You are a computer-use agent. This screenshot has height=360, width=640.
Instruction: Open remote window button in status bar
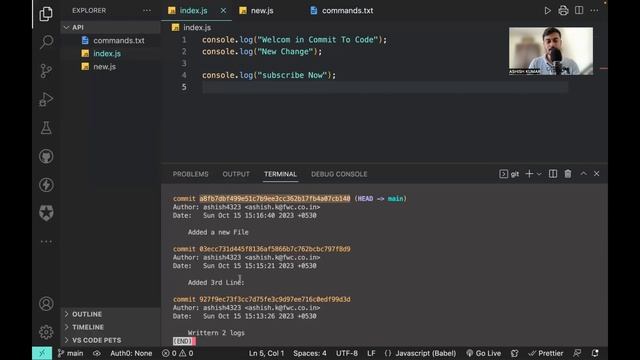(x=42, y=353)
